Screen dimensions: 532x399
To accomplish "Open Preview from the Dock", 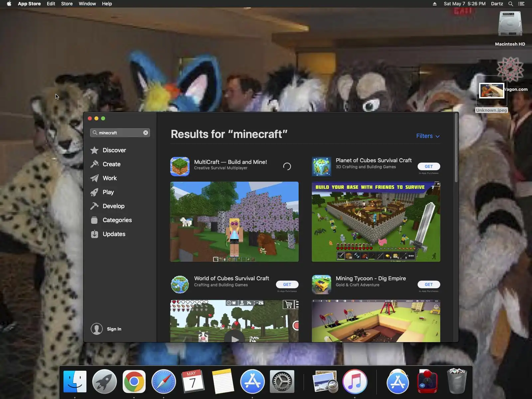I will 325,381.
